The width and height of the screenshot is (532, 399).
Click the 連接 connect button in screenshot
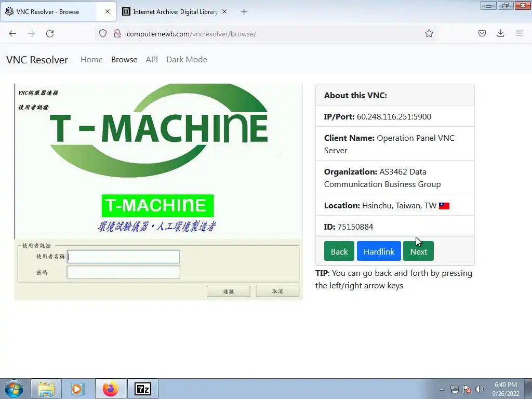(229, 291)
